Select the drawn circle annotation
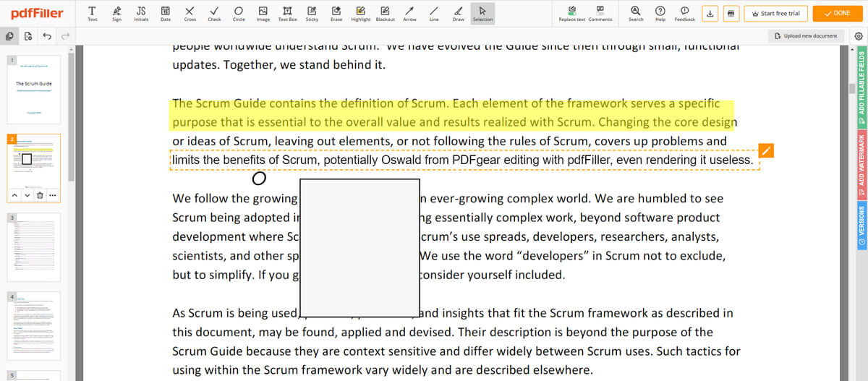Image resolution: width=868 pixels, height=381 pixels. point(259,177)
